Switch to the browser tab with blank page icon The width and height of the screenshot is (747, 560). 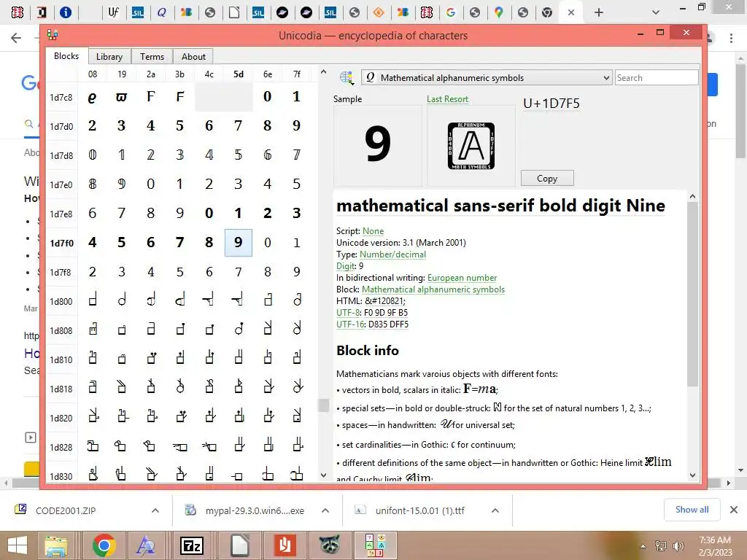click(234, 12)
